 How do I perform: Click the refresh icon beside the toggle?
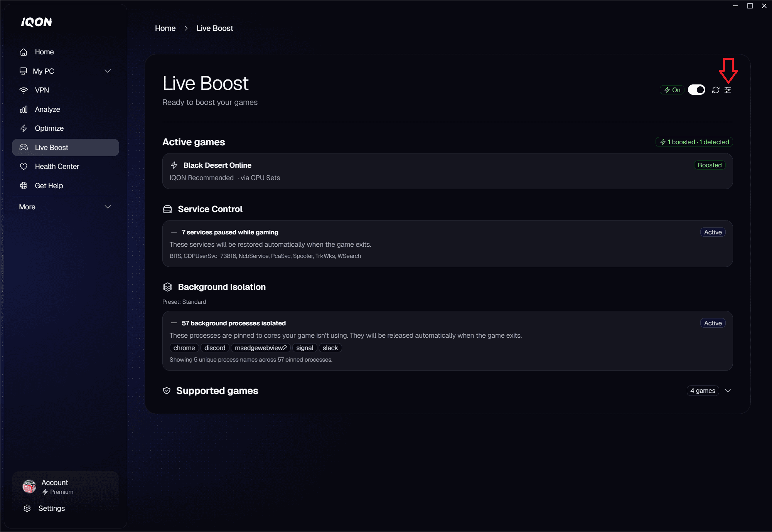(716, 90)
